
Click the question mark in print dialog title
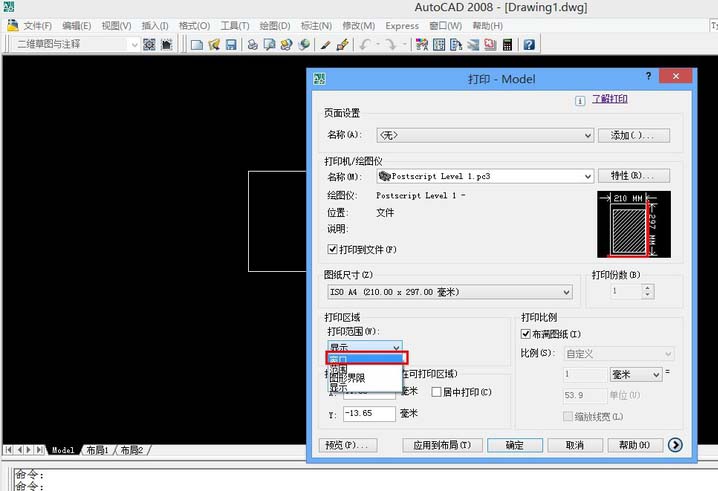[x=648, y=76]
